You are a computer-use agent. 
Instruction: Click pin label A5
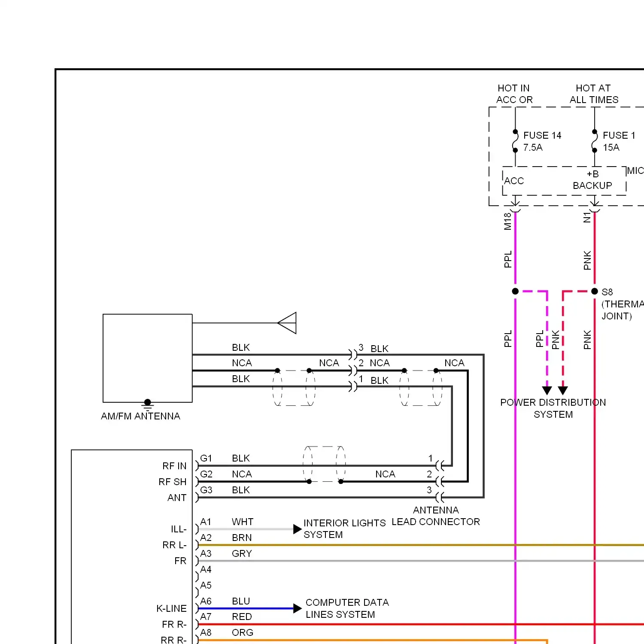[206, 585]
